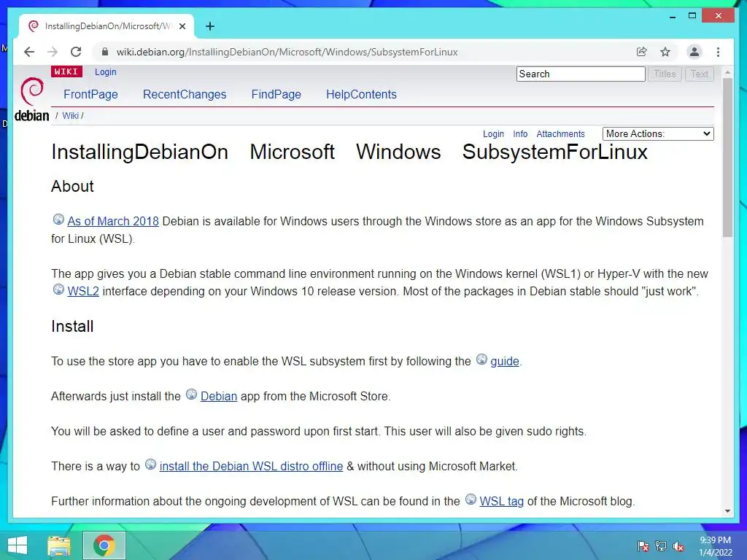747x560 pixels.
Task: Share this page icon in address bar
Action: click(x=642, y=52)
